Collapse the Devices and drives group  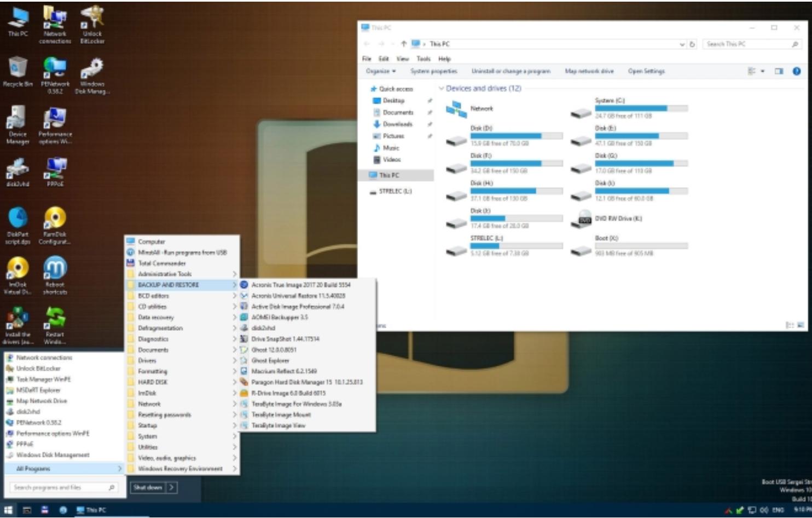click(442, 89)
